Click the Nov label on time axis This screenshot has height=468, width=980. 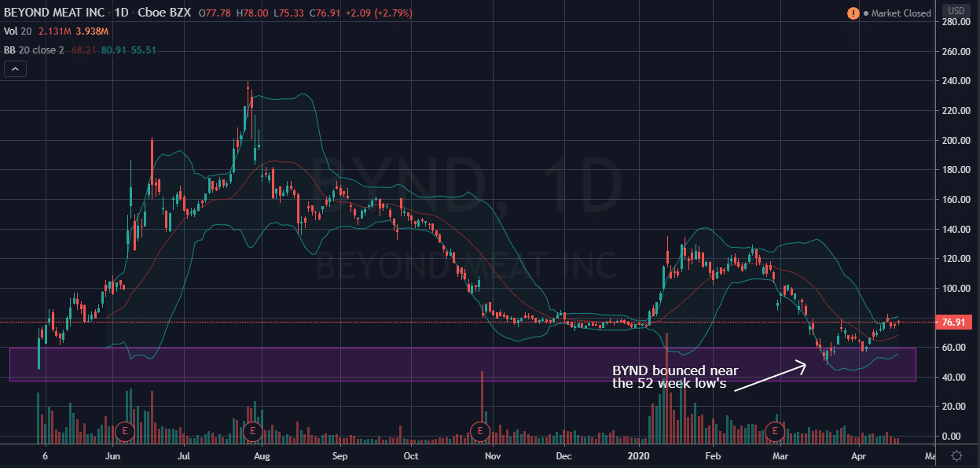point(492,455)
